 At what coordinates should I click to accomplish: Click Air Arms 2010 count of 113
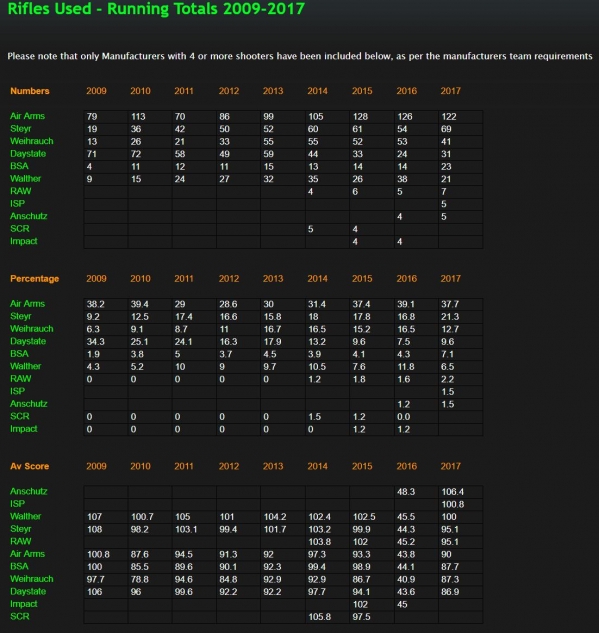[138, 117]
